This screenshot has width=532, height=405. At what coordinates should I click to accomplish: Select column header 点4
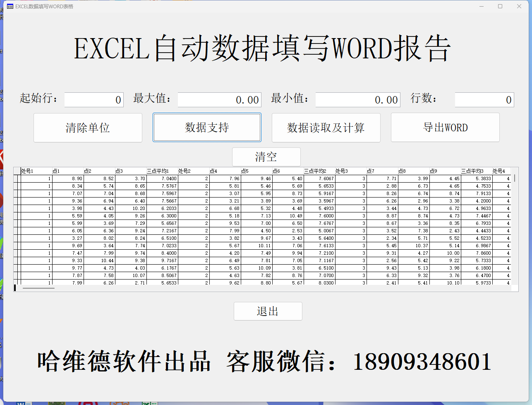coord(225,171)
